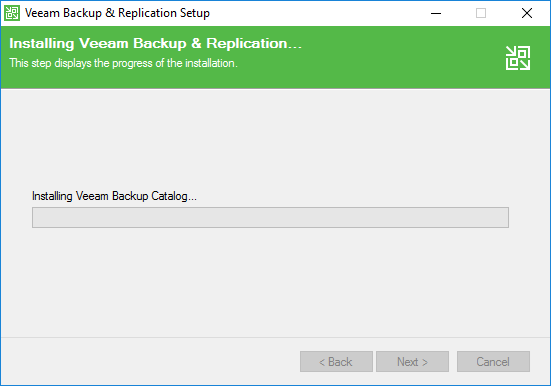Screen dimensions: 551x386
Task: Click the 'This step displays the progress' subtitle
Action: pyautogui.click(x=123, y=63)
